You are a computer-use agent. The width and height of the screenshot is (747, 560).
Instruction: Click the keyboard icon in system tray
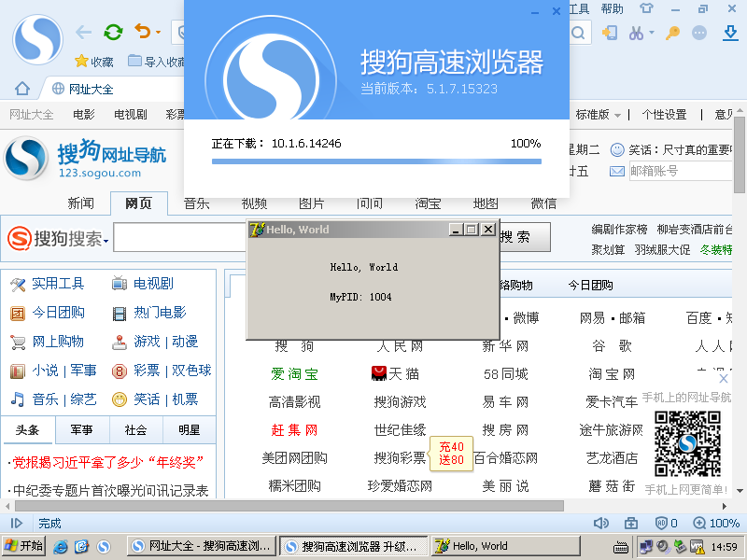pyautogui.click(x=620, y=547)
